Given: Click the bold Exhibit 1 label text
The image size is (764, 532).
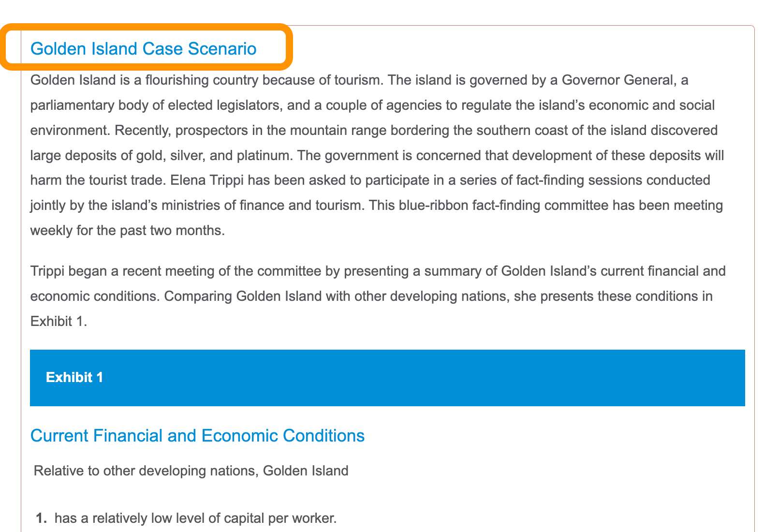Looking at the screenshot, I should (74, 377).
